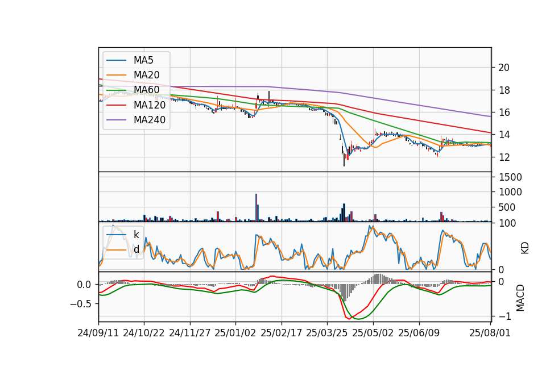Click the 25/01/02 date axis label
Viewport: 546px width, 392px height.
[235, 333]
